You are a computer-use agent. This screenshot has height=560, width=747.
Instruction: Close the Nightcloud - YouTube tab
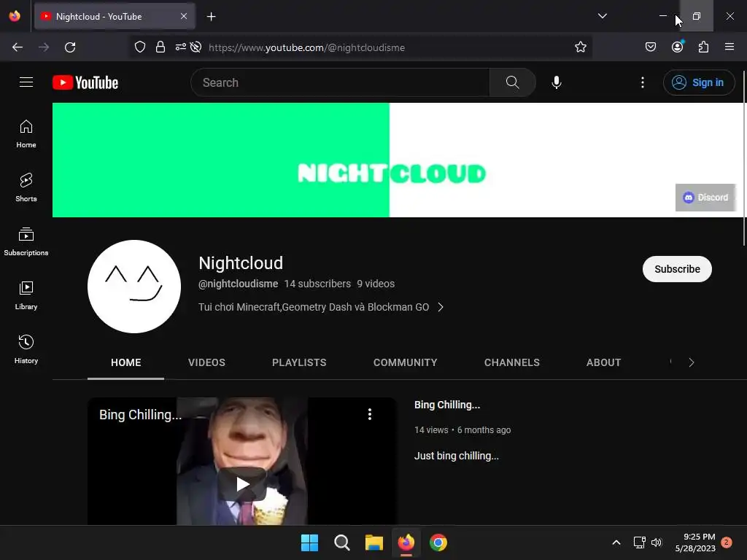tap(184, 16)
